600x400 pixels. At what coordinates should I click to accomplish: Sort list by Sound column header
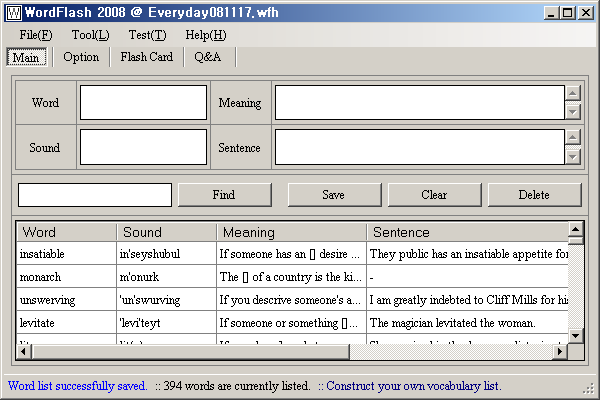(x=166, y=232)
